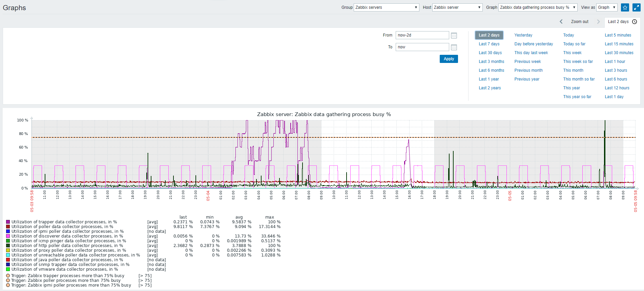This screenshot has width=644, height=291.
Task: Click the clock icon beside Last 2 days
Action: tap(635, 22)
